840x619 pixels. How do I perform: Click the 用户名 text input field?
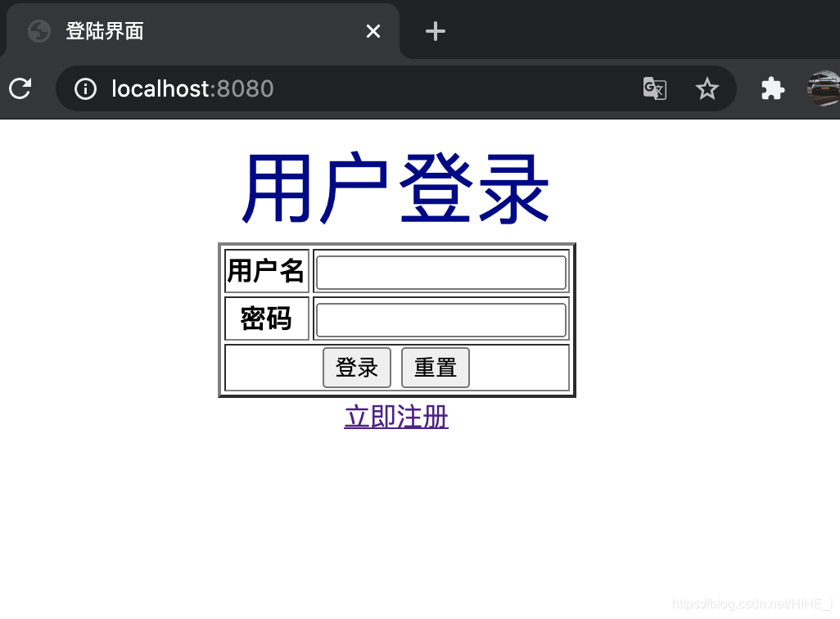tap(441, 273)
